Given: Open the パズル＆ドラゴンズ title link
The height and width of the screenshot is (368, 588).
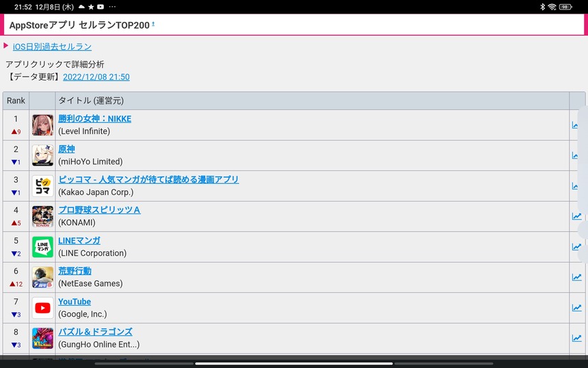Looking at the screenshot, I should [95, 332].
